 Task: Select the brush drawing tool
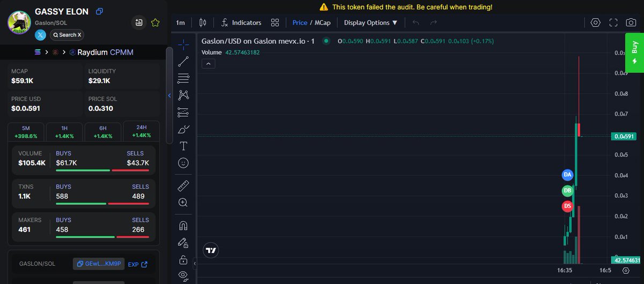pos(183,129)
